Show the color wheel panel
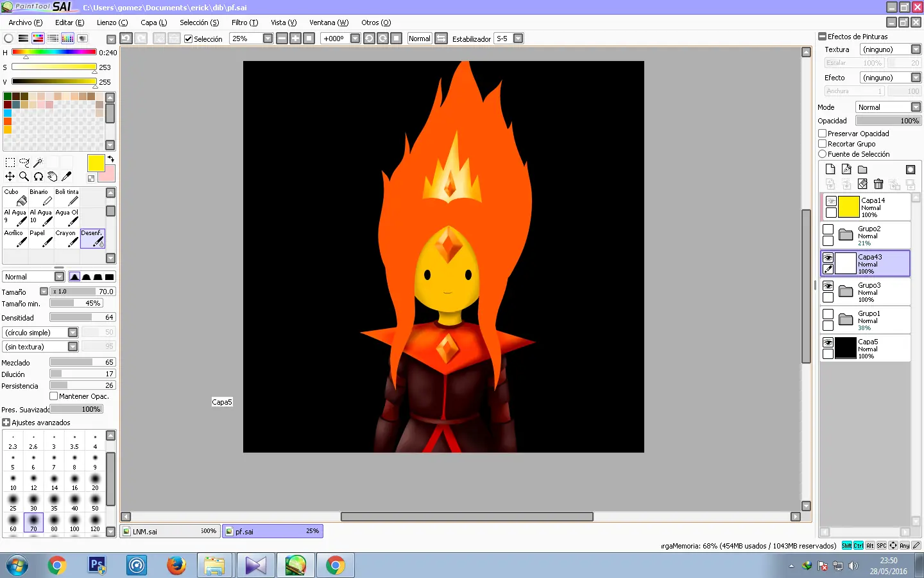 pos(8,39)
